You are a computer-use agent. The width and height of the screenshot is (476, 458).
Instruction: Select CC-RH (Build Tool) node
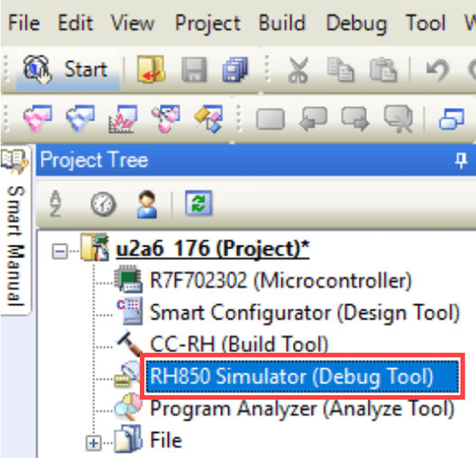(238, 345)
